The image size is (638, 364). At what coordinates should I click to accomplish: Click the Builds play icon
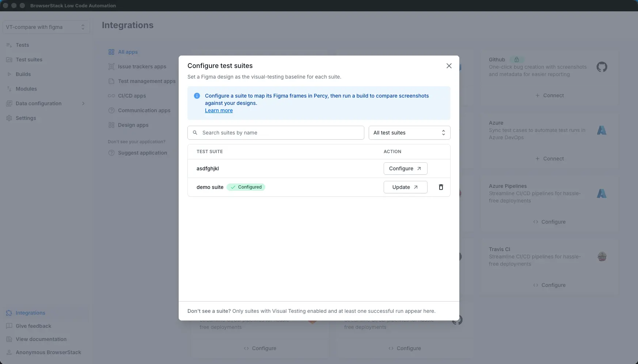pos(9,74)
